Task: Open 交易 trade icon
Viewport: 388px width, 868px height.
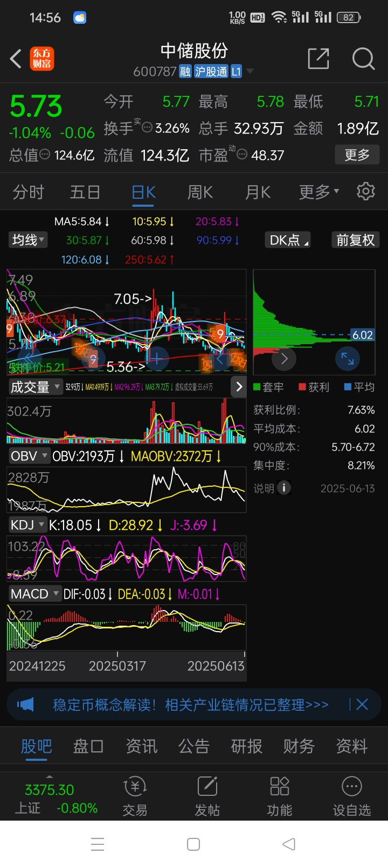Action: (135, 797)
